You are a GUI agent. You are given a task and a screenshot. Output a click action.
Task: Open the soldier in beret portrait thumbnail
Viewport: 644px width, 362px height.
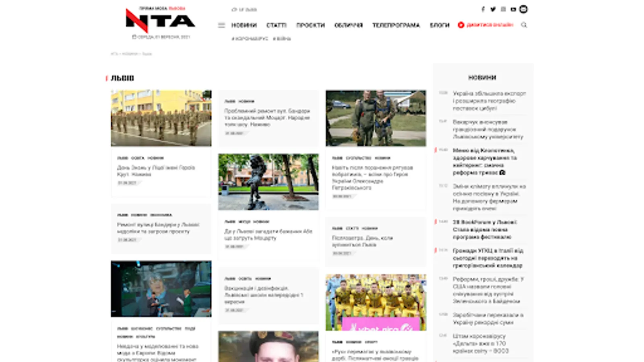(x=268, y=346)
